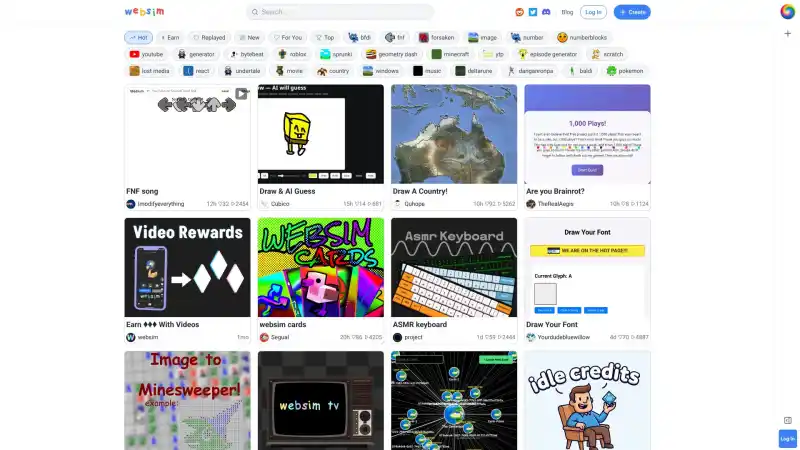The image size is (800, 450).
Task: Open the websim tv thumbnail
Action: pyautogui.click(x=320, y=401)
